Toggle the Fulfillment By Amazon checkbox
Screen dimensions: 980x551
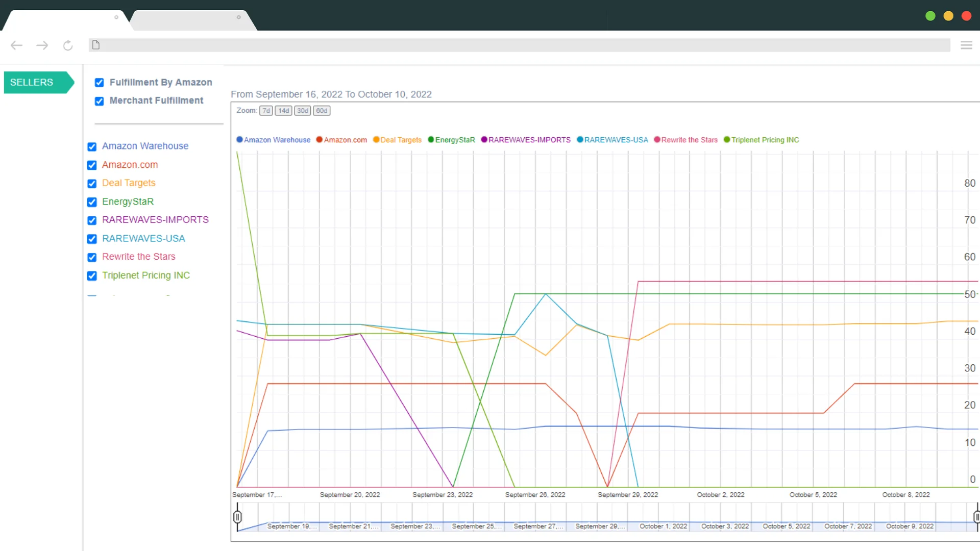pyautogui.click(x=99, y=82)
